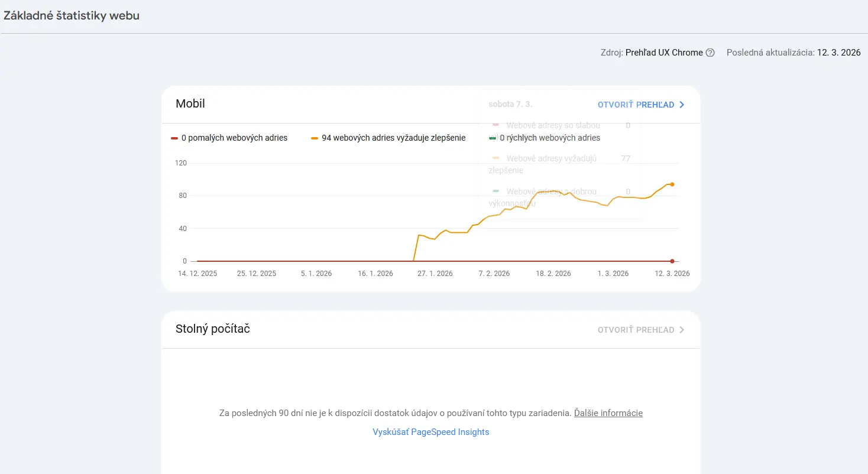Click the green legend marker for rýchlych adries
Viewport: 868px width, 474px height.
pyautogui.click(x=493, y=138)
